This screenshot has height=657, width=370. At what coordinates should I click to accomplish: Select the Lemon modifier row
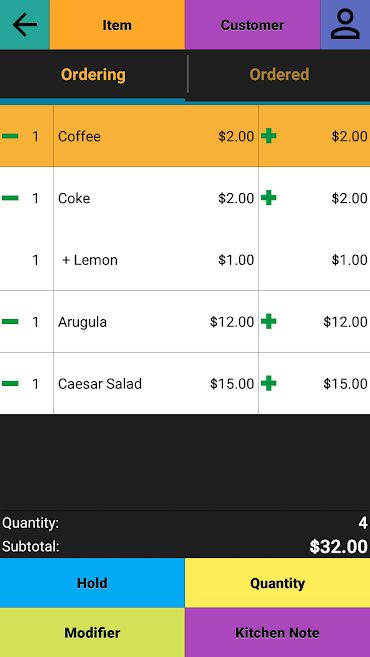[x=185, y=260]
